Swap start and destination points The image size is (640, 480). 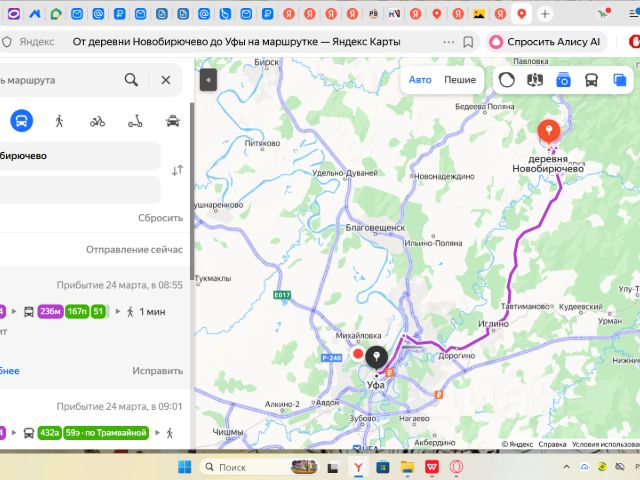(178, 170)
